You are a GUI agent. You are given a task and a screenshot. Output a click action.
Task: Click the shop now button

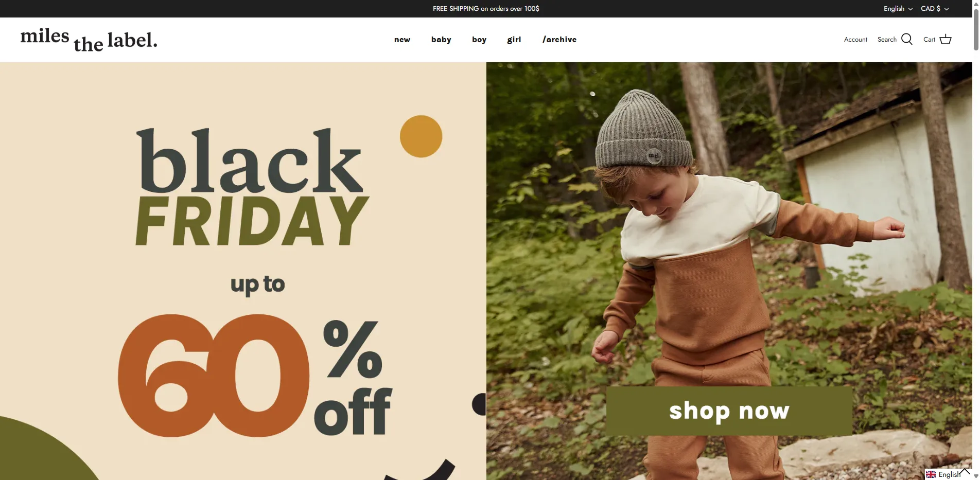pyautogui.click(x=729, y=411)
